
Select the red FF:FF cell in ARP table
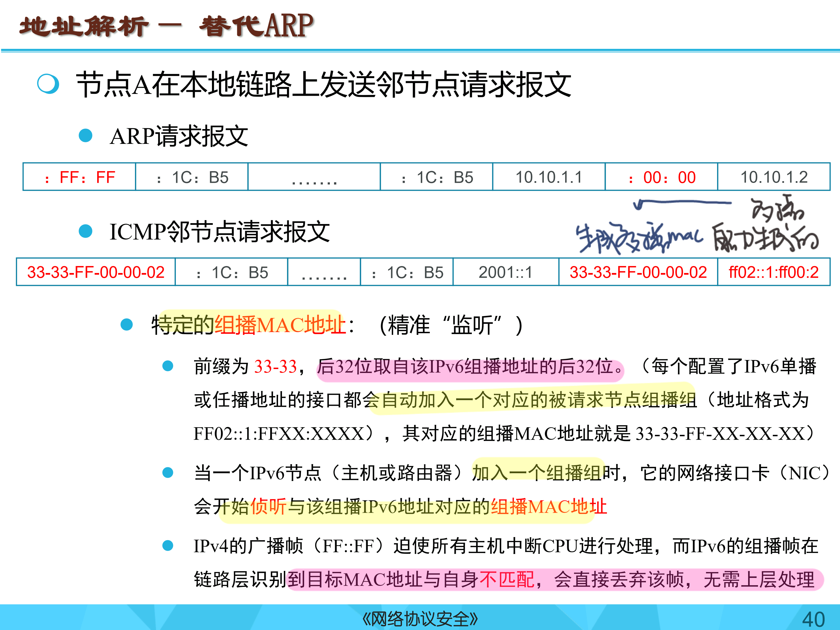[79, 177]
